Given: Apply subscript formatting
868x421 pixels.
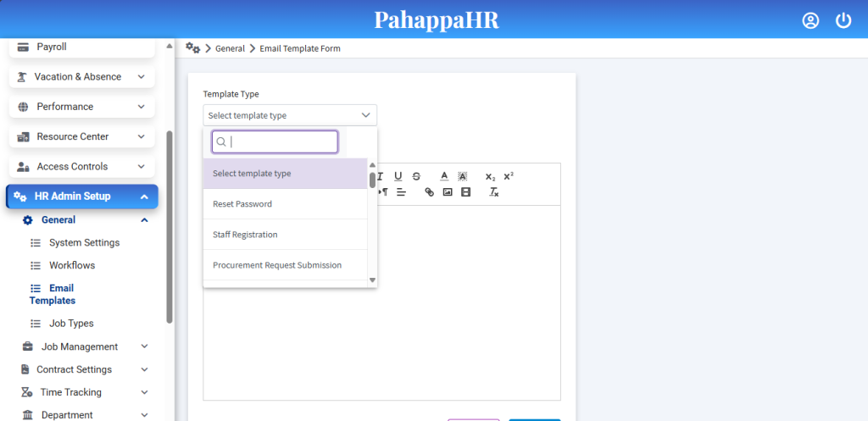Looking at the screenshot, I should point(490,176).
